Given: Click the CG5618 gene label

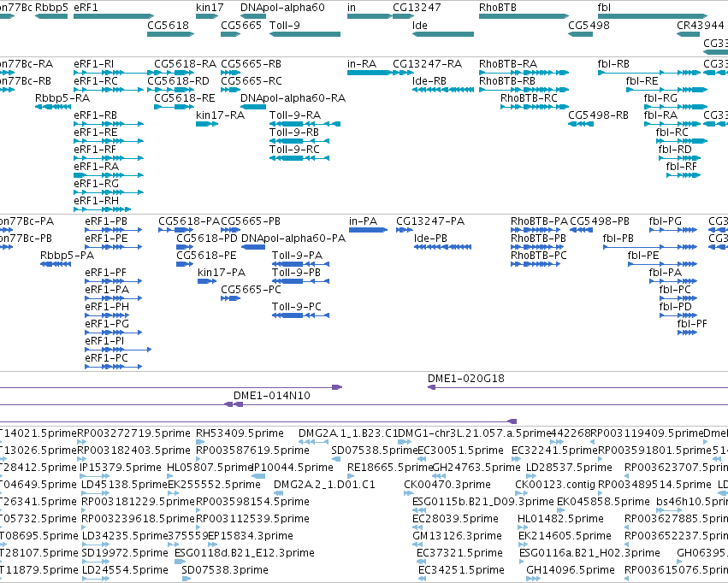Looking at the screenshot, I should coord(168,25).
